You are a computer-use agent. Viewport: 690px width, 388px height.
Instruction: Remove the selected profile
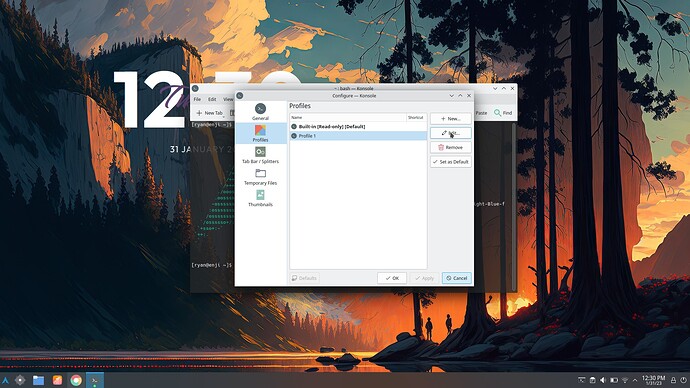click(451, 147)
